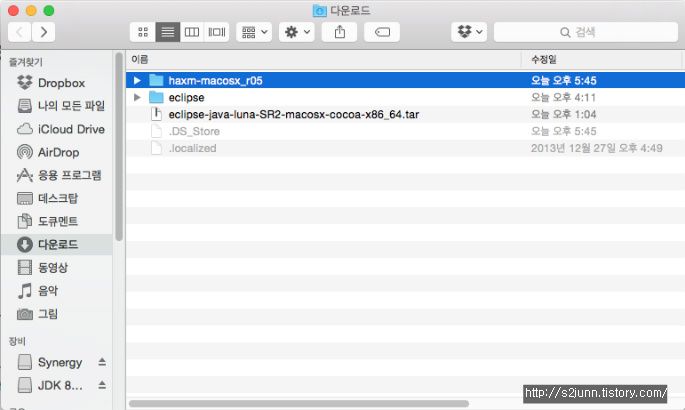Click the 2013년 12월 27일 date cell
Image resolution: width=685 pixels, height=410 pixels.
[596, 148]
